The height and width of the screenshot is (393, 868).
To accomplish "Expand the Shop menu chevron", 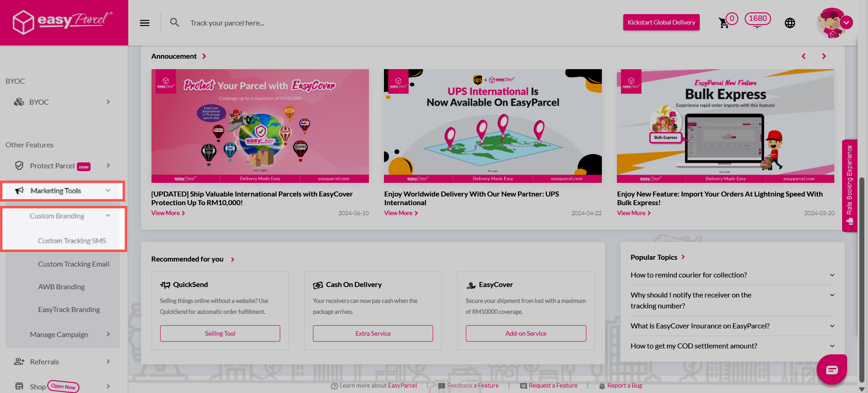I will (108, 386).
